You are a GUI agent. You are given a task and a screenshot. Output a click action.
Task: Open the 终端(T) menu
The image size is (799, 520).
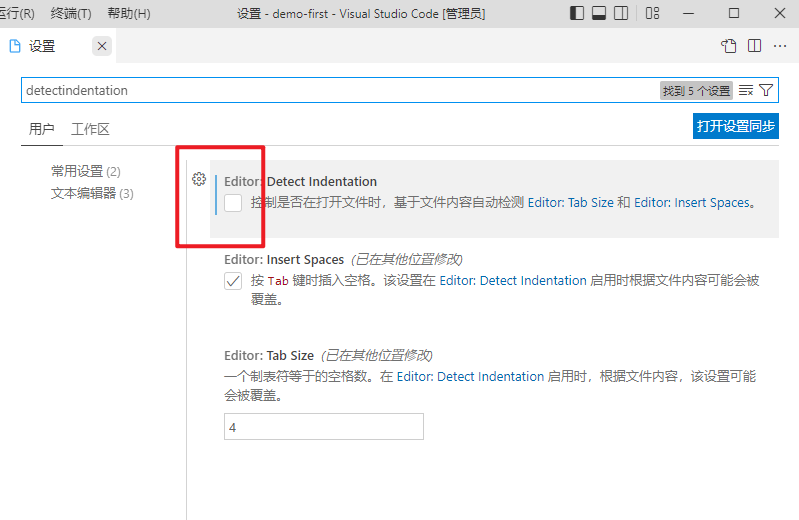tap(71, 13)
